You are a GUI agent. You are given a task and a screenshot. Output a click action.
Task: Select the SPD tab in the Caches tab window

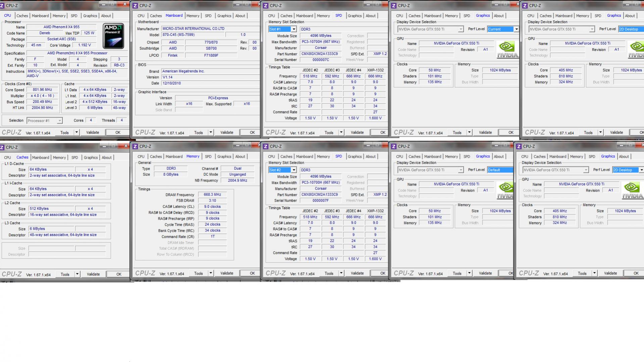coord(75,157)
